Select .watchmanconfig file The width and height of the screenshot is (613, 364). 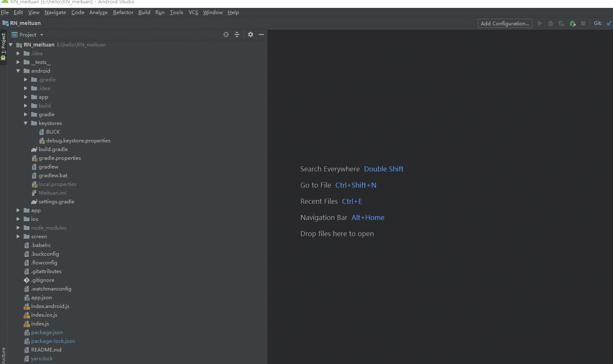click(51, 289)
